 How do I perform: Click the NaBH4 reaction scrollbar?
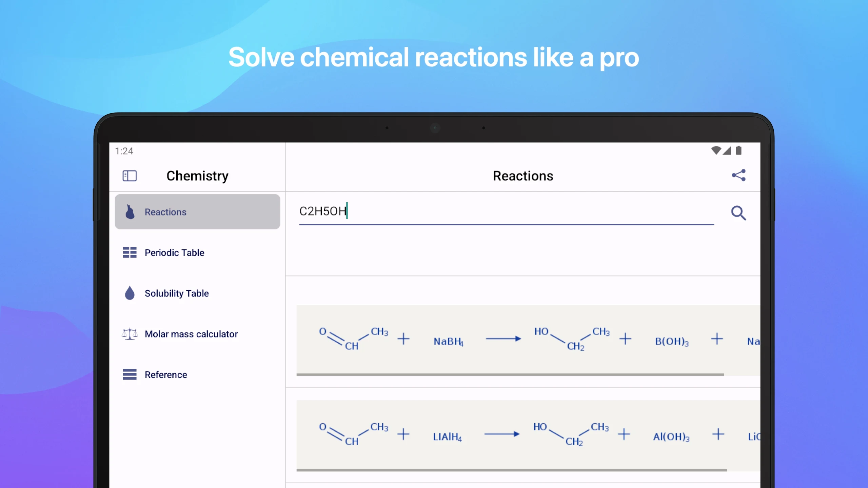coord(510,375)
